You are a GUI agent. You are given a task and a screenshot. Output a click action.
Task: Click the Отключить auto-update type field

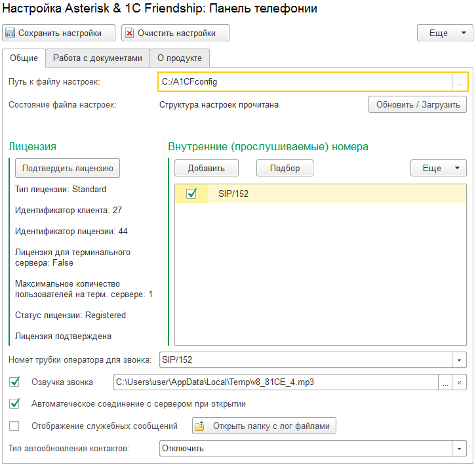306,449
